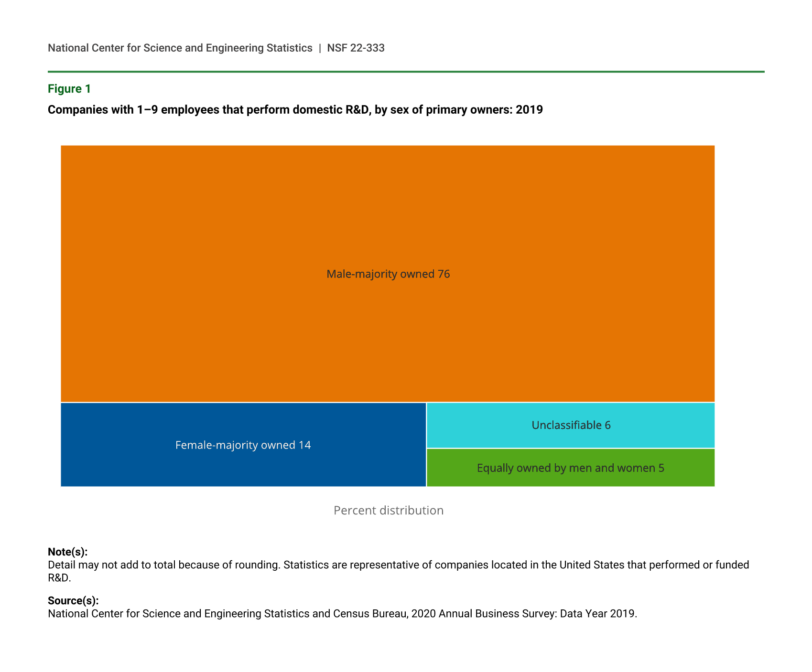
Task: Click the 'Percent distribution' caption below chart
Action: coord(388,511)
